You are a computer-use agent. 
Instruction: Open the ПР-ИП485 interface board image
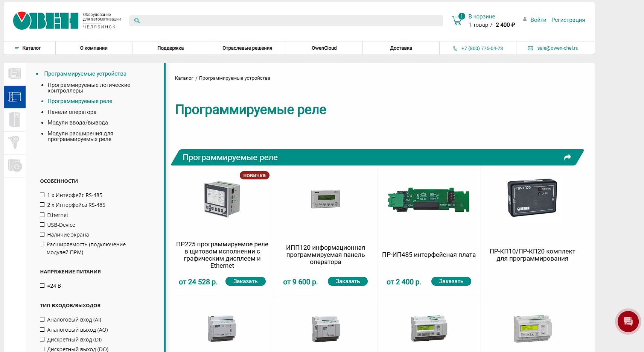[429, 200]
